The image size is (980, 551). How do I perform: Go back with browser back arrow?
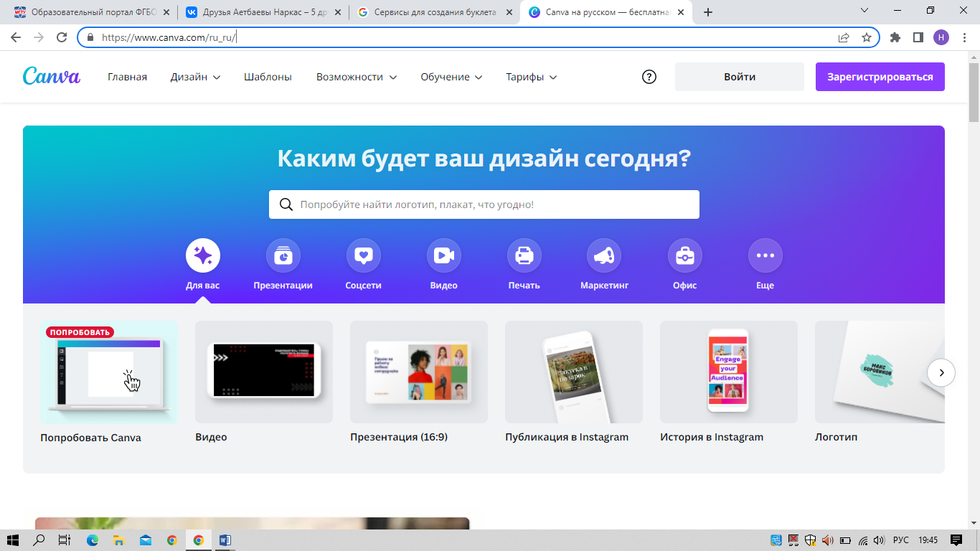[16, 37]
